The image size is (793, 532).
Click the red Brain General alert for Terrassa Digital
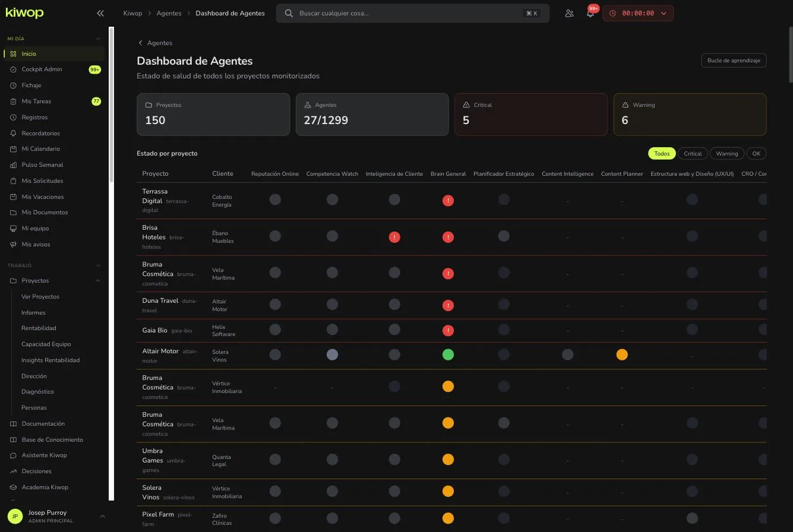(448, 201)
